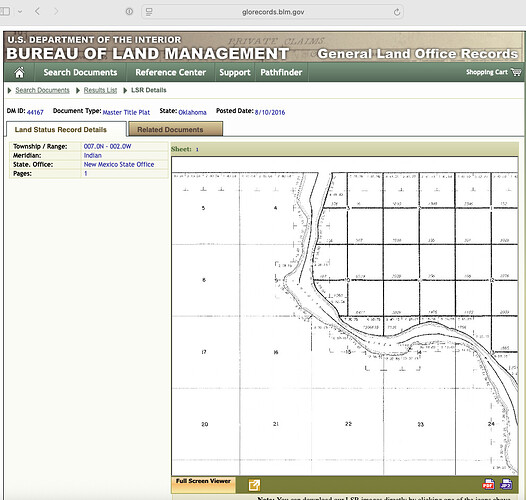Screen dimensions: 526x500
Task: Toggle the Safari sidebar button
Action: pyautogui.click(x=5, y=11)
